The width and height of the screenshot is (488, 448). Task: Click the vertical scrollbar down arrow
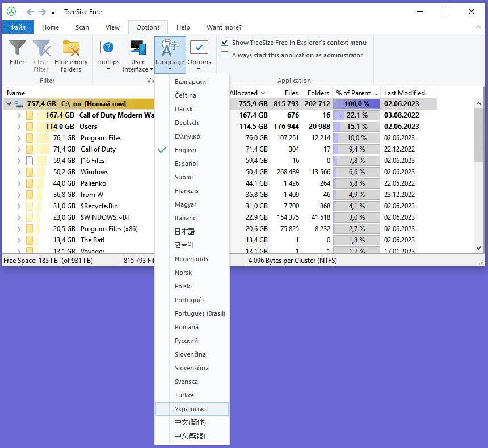479,248
